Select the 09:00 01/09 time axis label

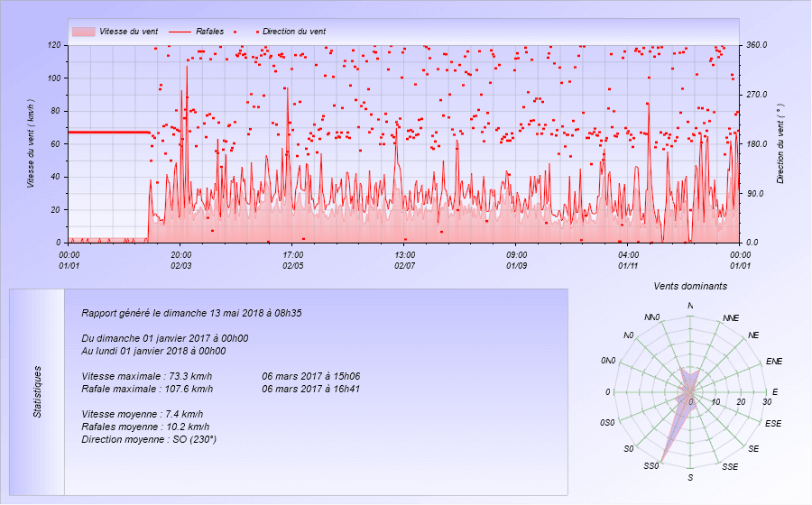516,260
